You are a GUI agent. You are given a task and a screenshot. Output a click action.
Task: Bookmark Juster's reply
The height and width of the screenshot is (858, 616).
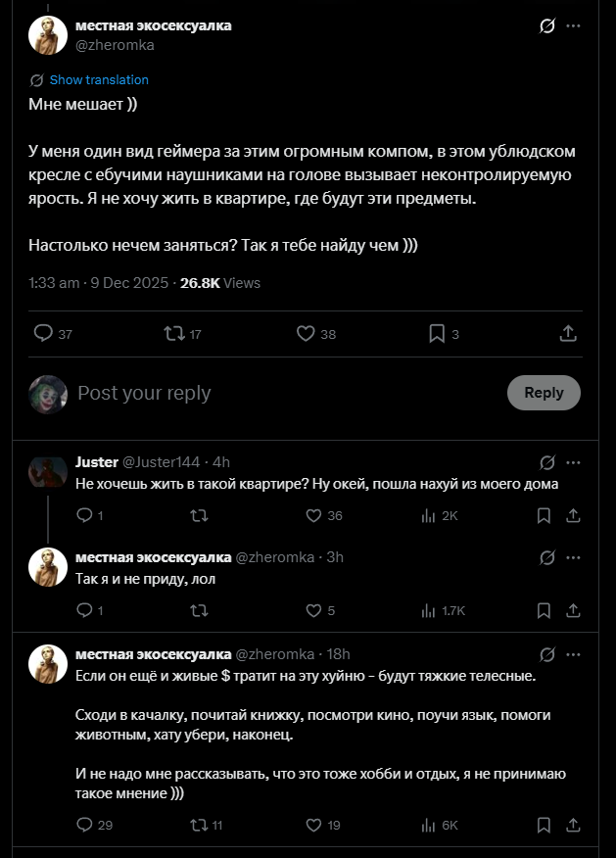544,515
